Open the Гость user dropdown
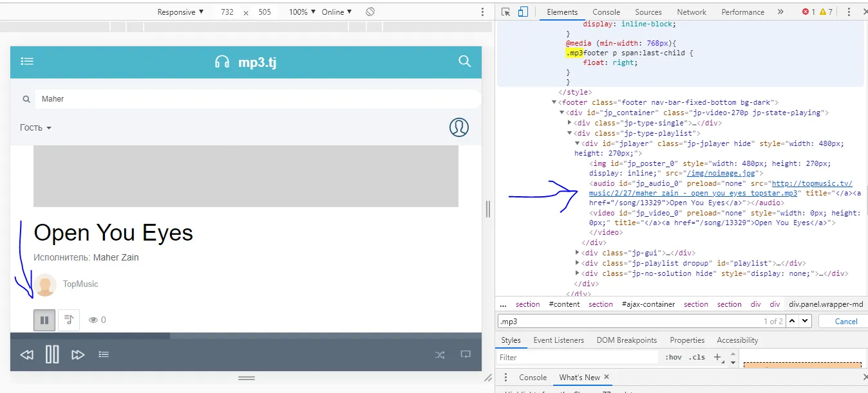The image size is (868, 393). click(x=35, y=127)
